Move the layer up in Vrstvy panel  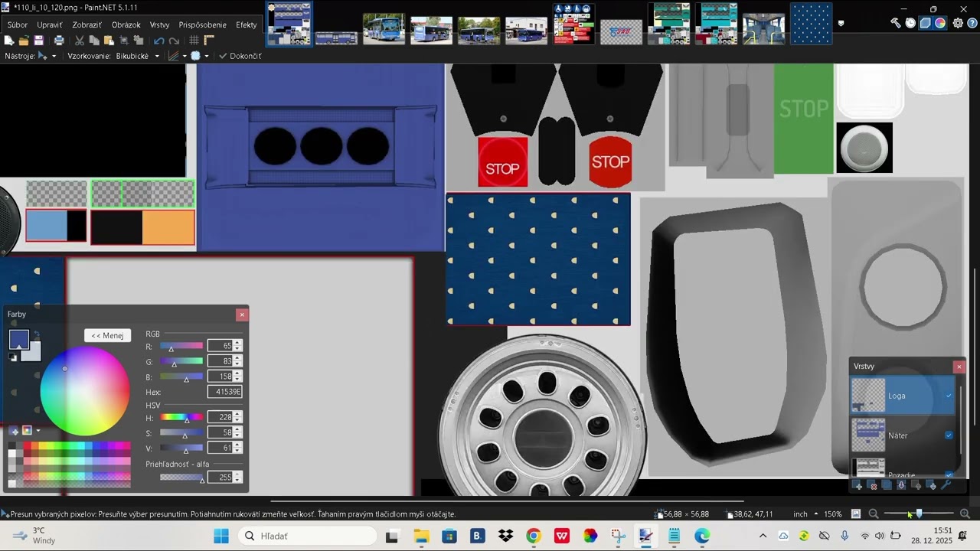coord(916,485)
